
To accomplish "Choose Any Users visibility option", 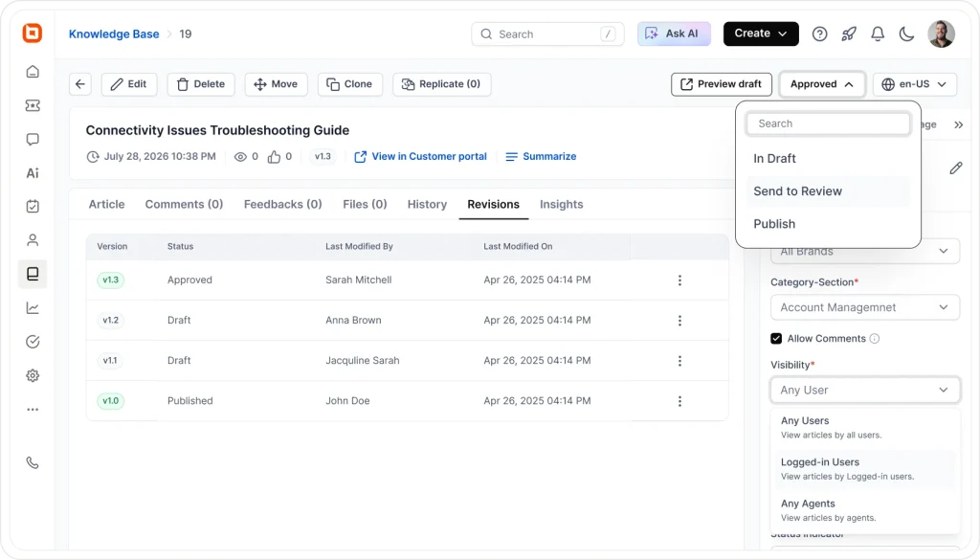I will 864,428.
